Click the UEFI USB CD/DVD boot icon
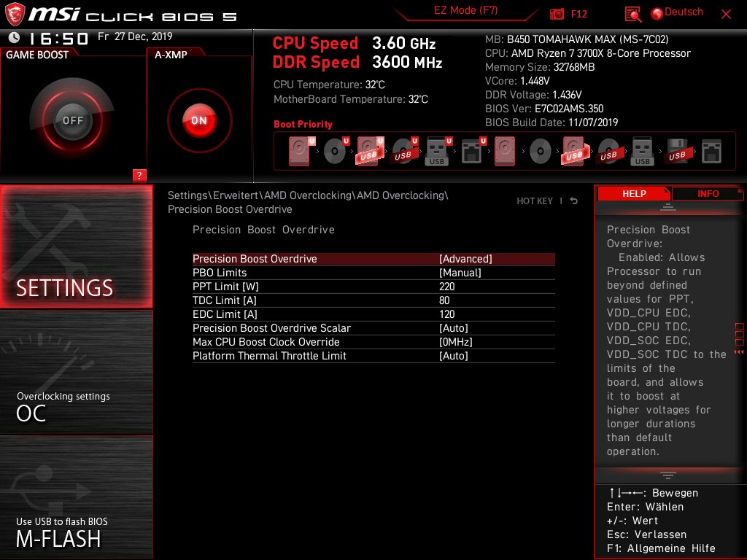 tap(404, 151)
